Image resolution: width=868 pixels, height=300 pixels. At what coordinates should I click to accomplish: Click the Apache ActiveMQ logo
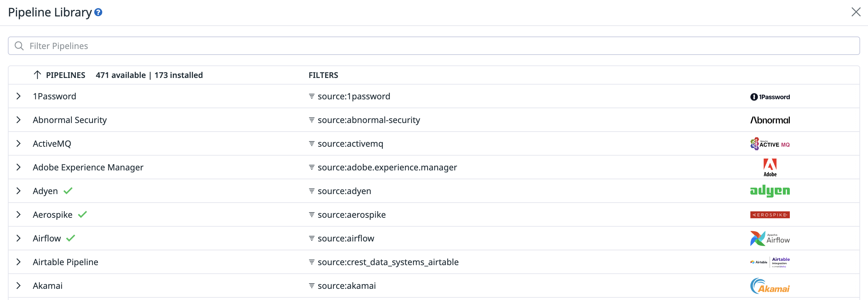(770, 144)
